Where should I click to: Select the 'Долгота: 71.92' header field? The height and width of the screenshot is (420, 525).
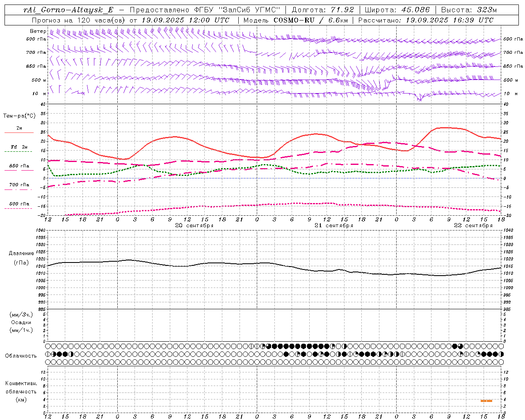tap(323, 10)
